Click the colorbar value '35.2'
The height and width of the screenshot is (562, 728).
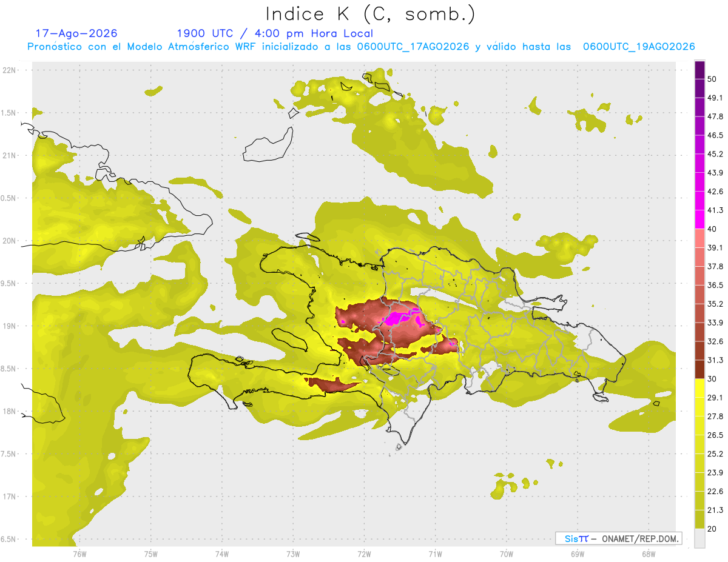pyautogui.click(x=716, y=304)
